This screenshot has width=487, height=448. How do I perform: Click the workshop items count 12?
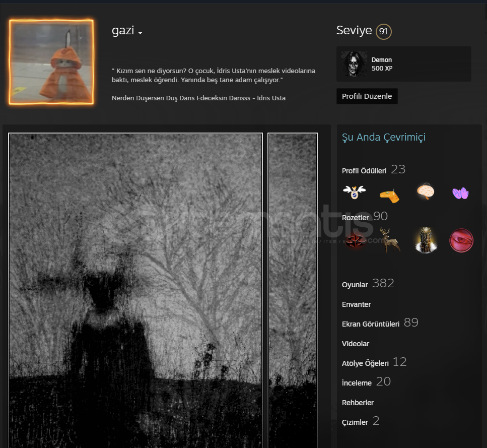pyautogui.click(x=400, y=362)
